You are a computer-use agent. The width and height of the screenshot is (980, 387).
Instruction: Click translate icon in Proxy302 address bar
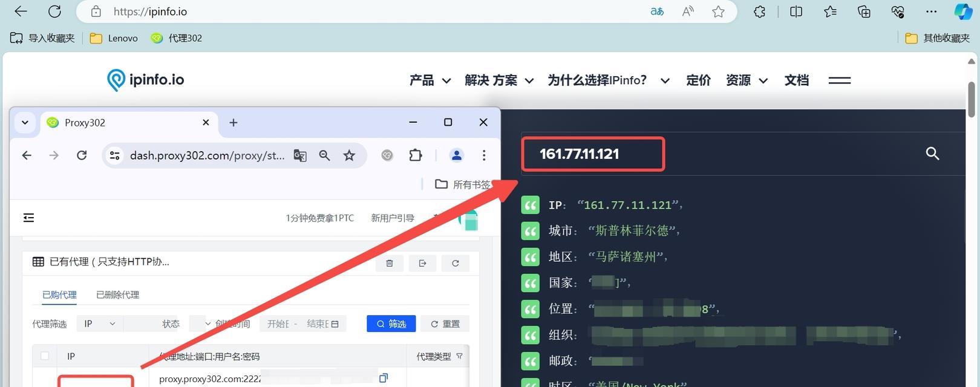300,155
